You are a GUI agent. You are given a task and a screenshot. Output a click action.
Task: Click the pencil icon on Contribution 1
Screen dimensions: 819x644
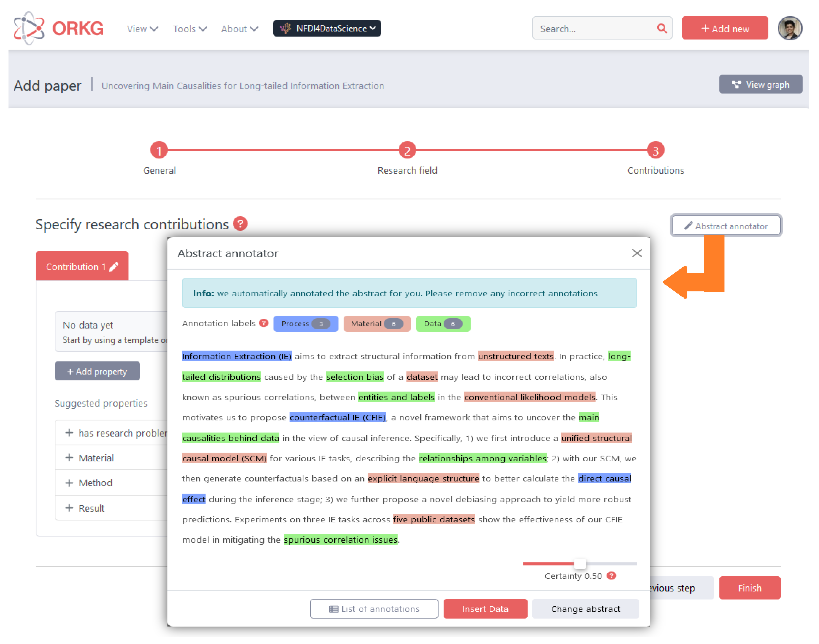114,267
